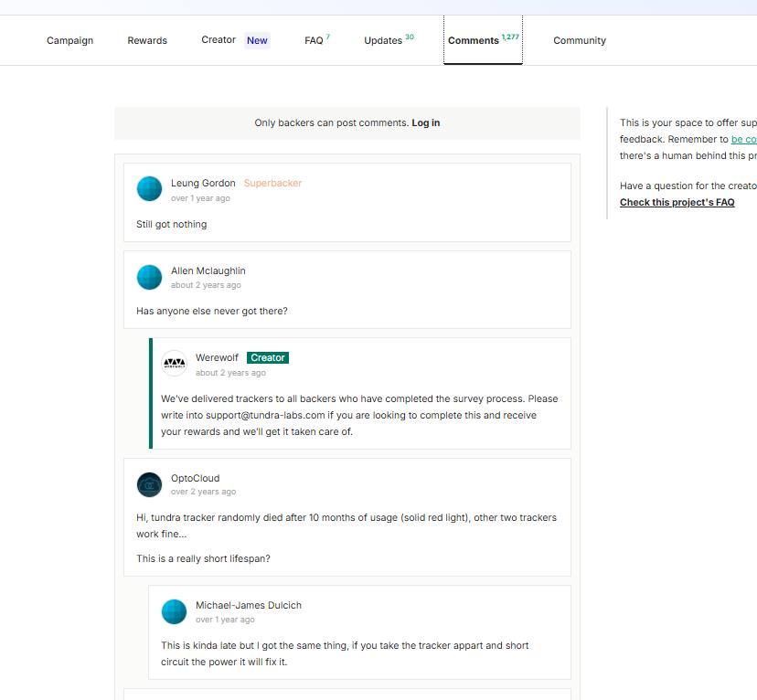Viewport: 757px width, 700px height.
Task: Go to the FAQ tab
Action: (x=316, y=40)
